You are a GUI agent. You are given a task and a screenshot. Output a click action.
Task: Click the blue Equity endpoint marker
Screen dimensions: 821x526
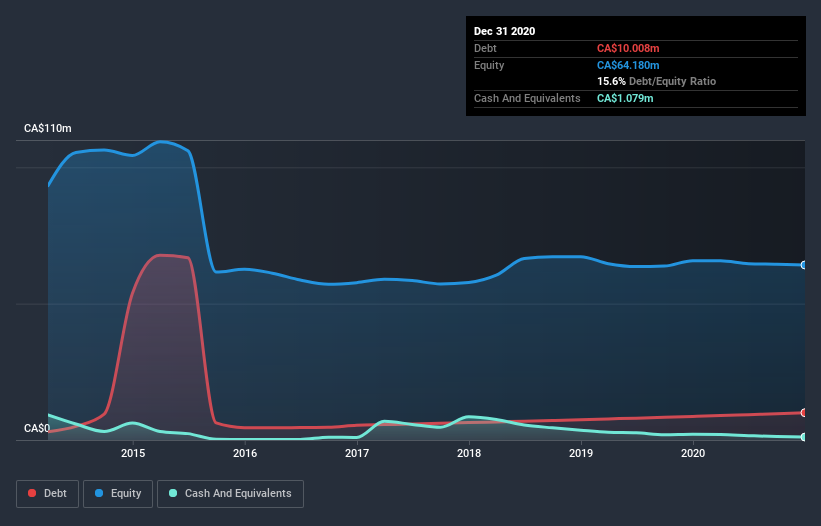804,265
